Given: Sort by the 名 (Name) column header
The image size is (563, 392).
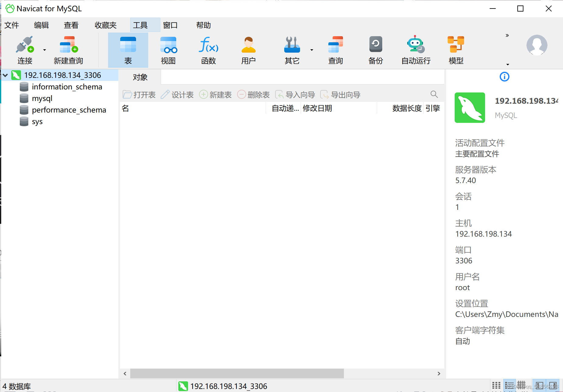Looking at the screenshot, I should point(193,108).
